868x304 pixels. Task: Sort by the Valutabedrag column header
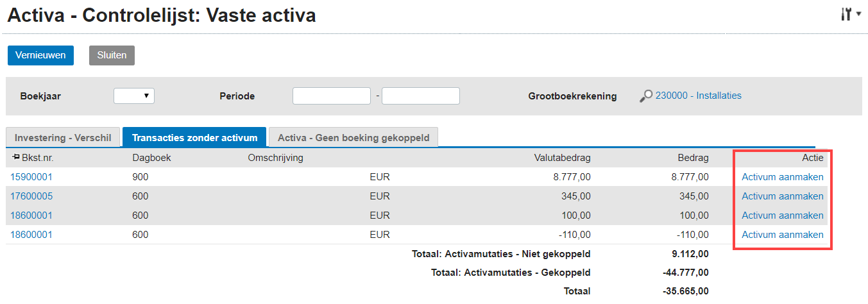[x=563, y=157]
